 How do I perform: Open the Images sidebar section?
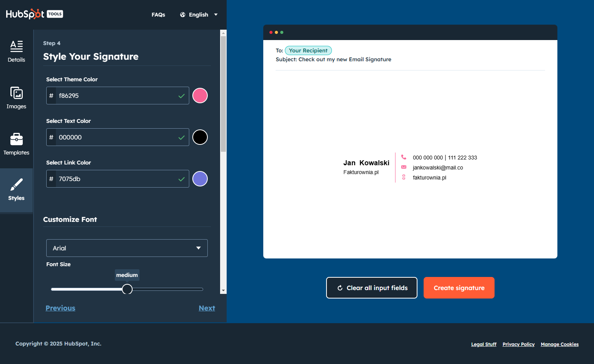point(16,98)
